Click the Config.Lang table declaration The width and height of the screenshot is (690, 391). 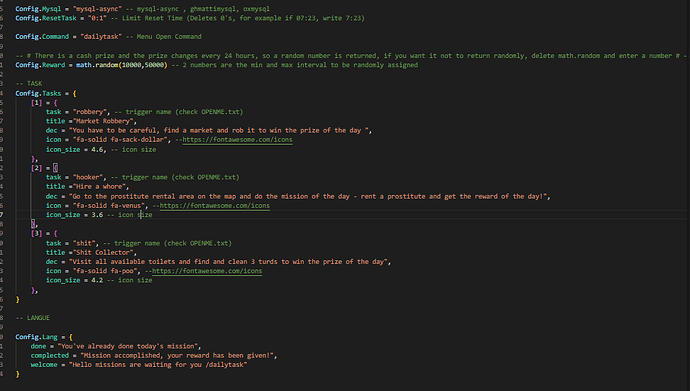pyautogui.click(x=44, y=337)
